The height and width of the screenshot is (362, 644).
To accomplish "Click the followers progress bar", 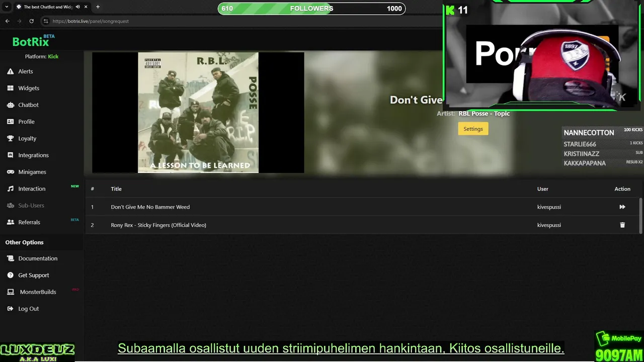I will tap(311, 9).
